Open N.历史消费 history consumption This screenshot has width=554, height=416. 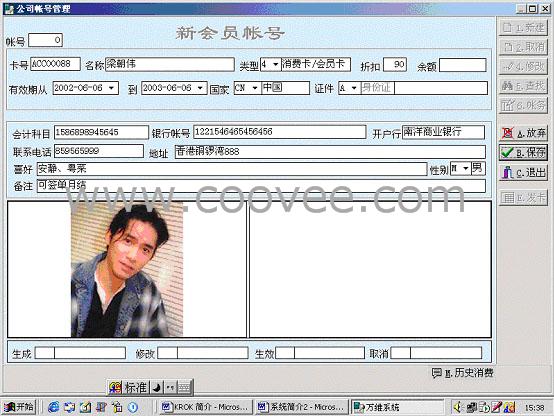[463, 373]
